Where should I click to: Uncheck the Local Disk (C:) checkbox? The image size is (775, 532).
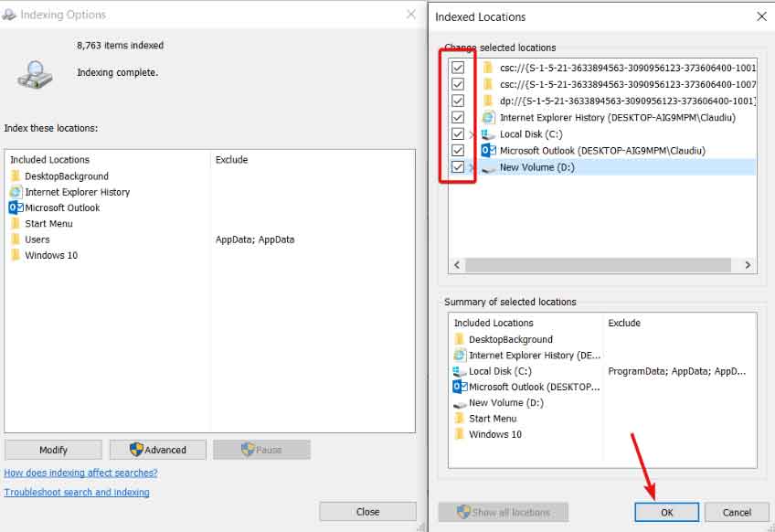click(x=458, y=134)
